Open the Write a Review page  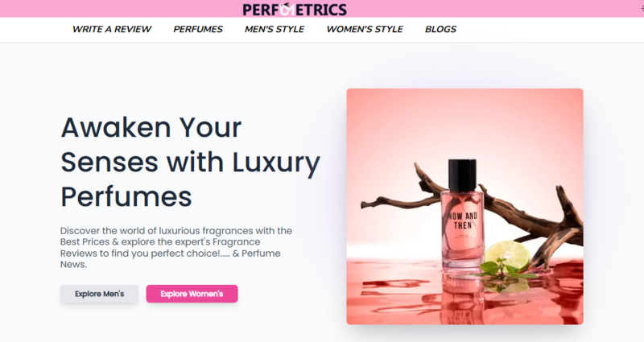(x=112, y=29)
